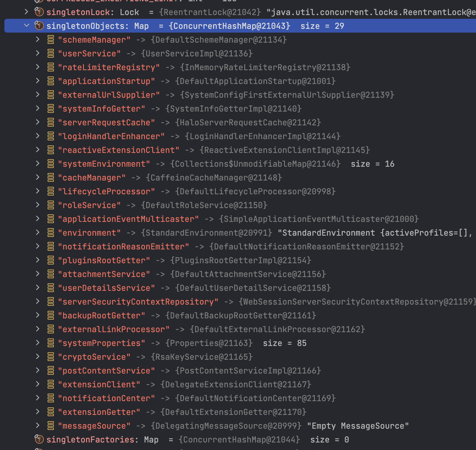Click the map entry icon for cryptoService
476x450 pixels.
[x=51, y=357]
